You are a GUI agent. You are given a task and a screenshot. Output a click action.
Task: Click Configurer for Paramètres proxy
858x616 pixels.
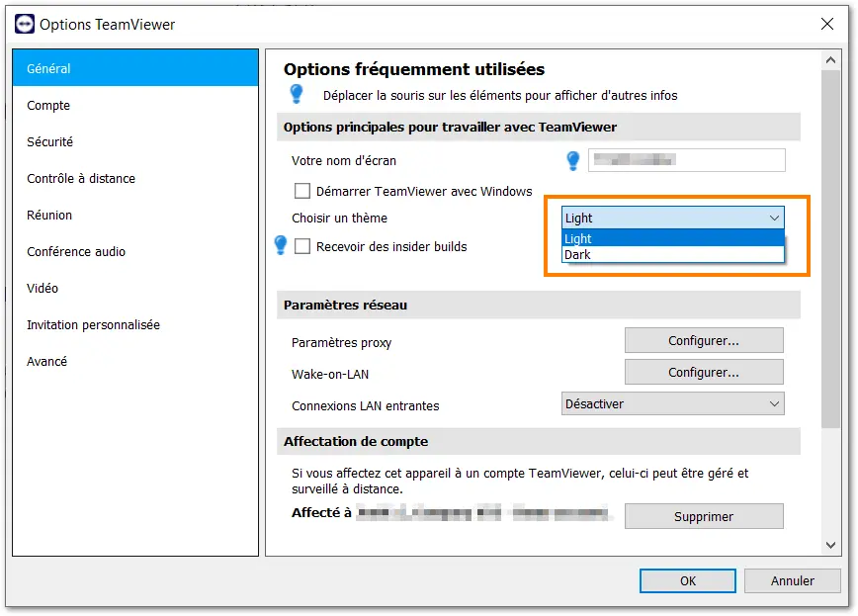tap(704, 340)
